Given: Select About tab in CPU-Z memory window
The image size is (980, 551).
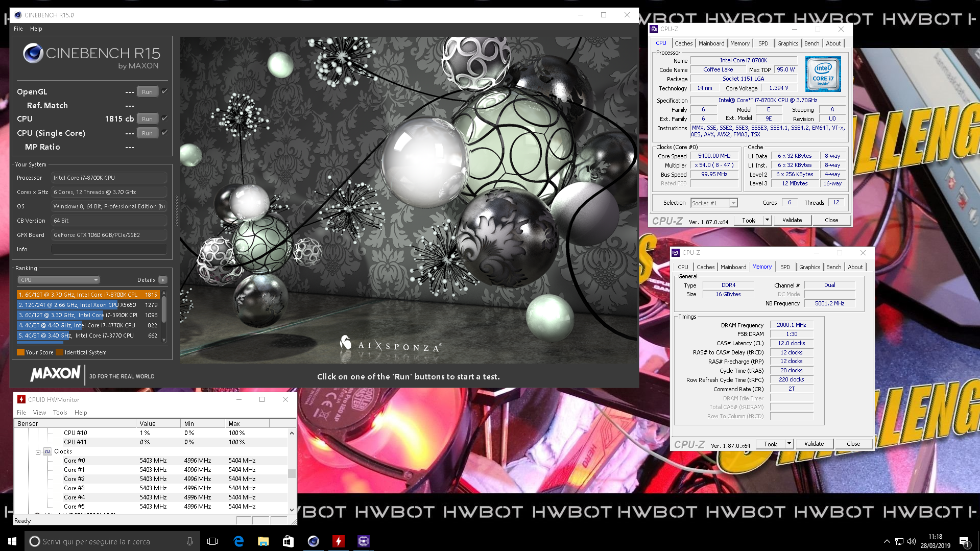Looking at the screenshot, I should [855, 267].
